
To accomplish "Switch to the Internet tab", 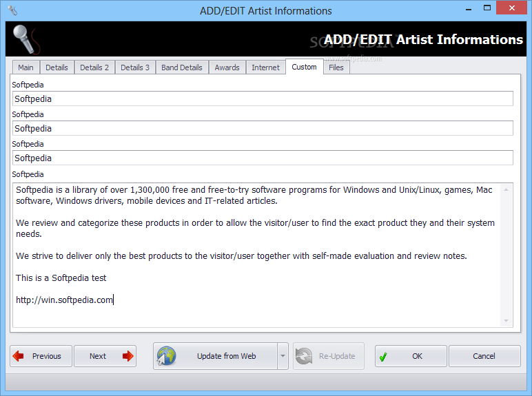I will pos(266,67).
